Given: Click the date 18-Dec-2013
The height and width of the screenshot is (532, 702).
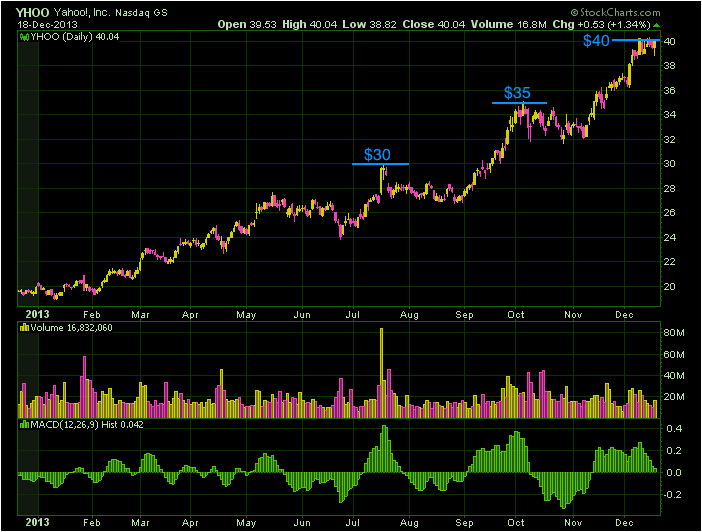Looking at the screenshot, I should (x=47, y=25).
